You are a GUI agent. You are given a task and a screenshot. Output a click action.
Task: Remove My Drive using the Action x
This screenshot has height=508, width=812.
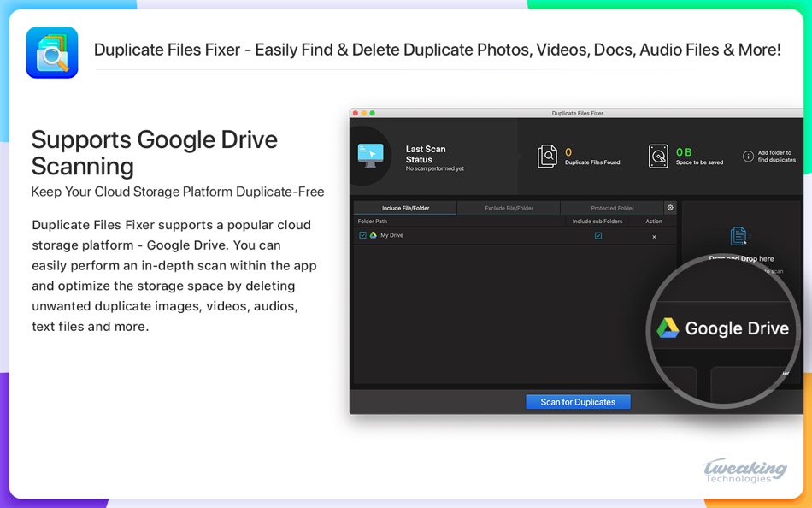654,236
